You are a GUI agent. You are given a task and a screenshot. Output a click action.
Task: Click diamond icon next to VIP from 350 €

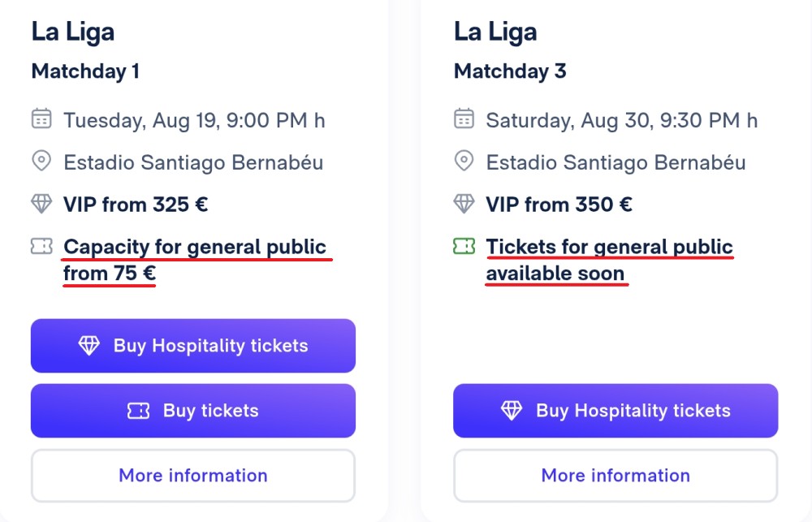coord(464,204)
